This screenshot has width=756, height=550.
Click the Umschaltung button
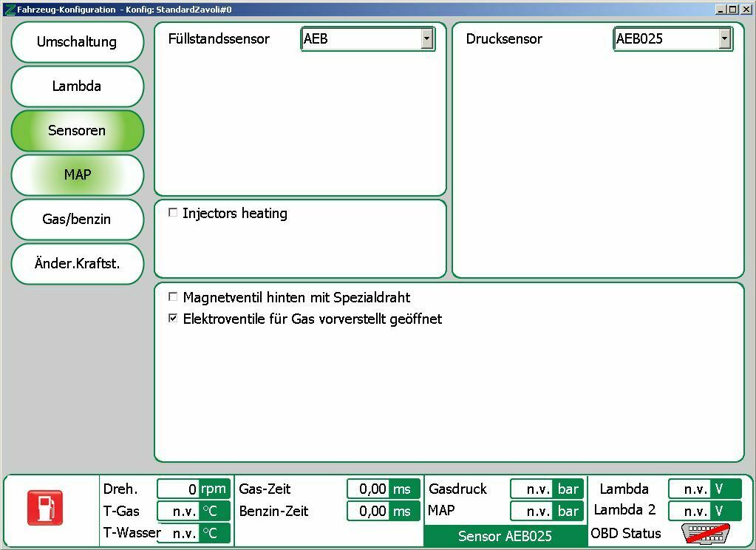(x=77, y=42)
